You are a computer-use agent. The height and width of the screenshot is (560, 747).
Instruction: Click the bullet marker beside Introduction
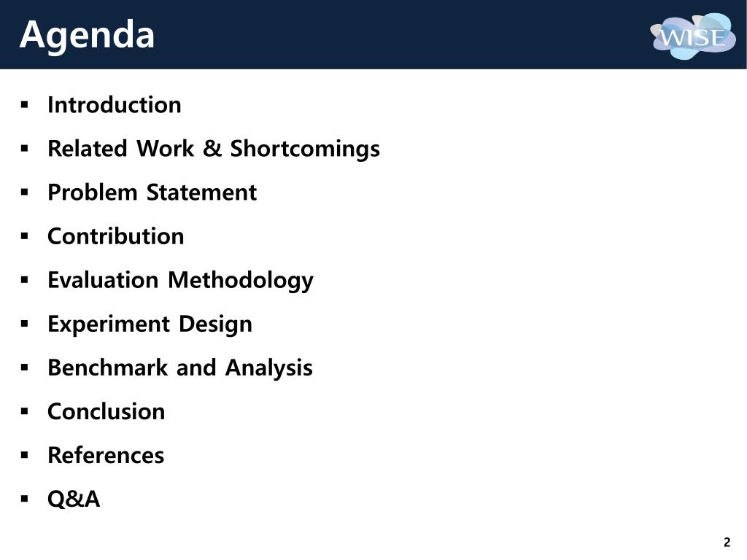click(25, 105)
